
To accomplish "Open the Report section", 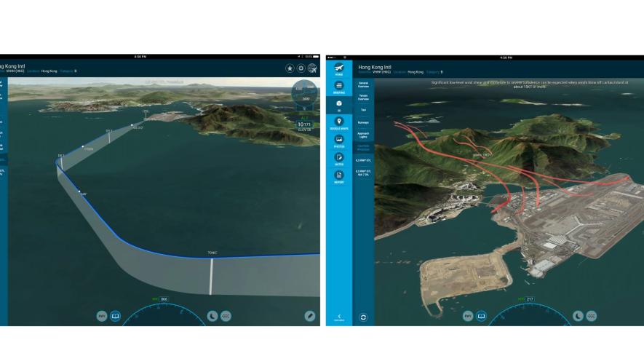I will click(x=339, y=176).
